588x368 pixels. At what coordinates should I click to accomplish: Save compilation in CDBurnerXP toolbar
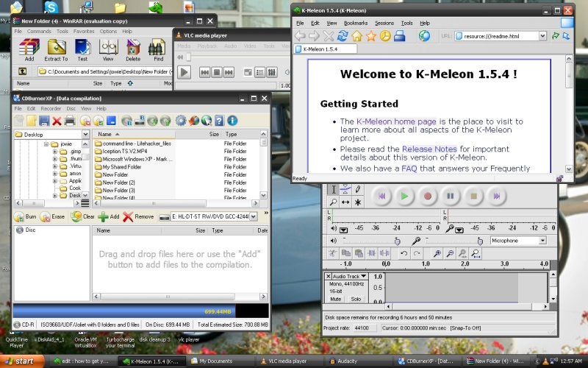(x=44, y=121)
